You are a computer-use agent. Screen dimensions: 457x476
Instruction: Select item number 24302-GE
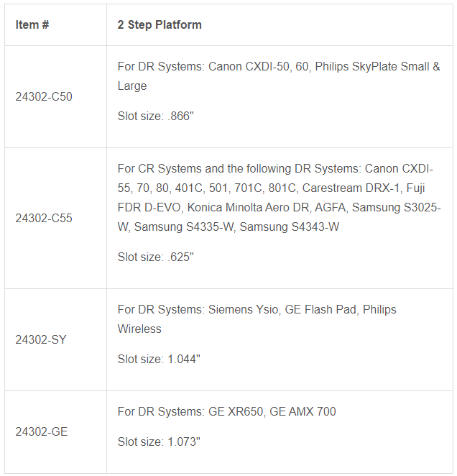42,431
